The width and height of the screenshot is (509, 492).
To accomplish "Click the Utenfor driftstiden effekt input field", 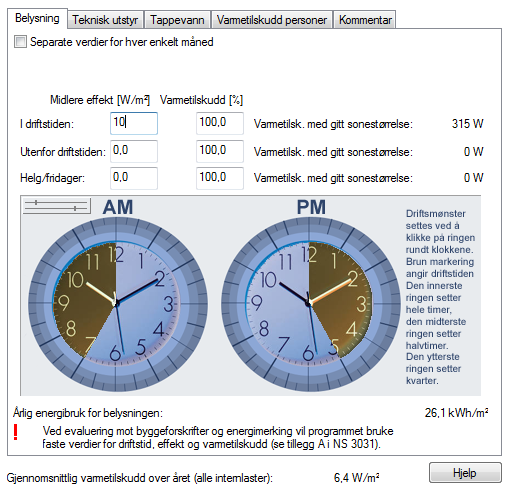I will [x=134, y=151].
